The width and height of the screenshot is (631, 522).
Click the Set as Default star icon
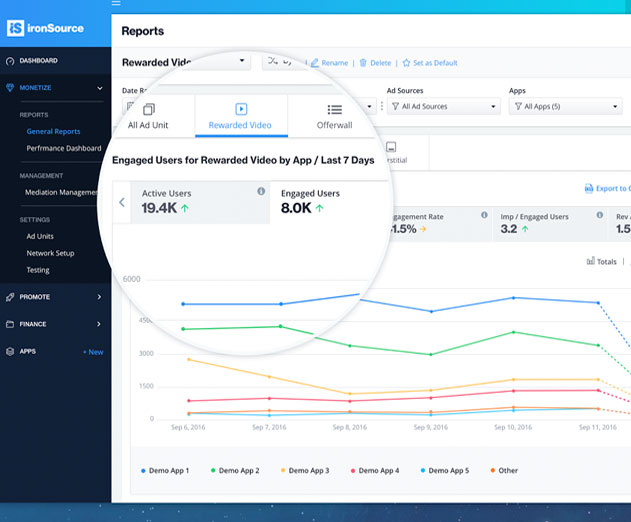(x=406, y=63)
